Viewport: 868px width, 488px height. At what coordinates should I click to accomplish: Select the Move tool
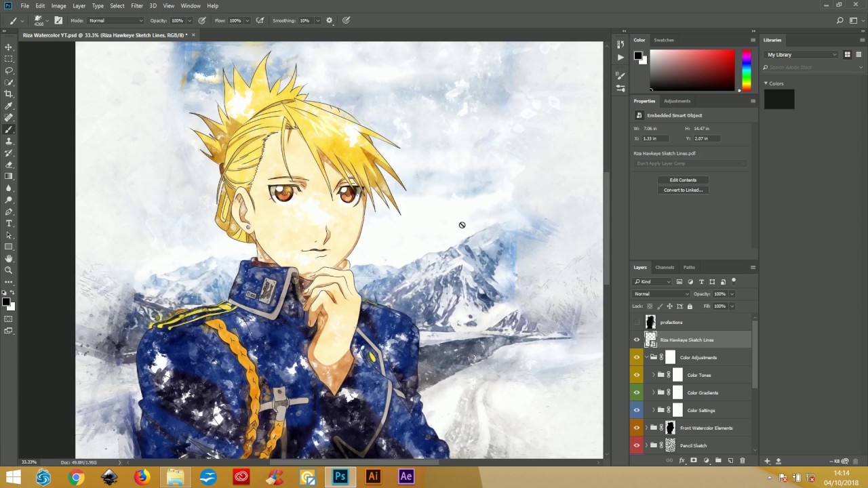(x=9, y=47)
